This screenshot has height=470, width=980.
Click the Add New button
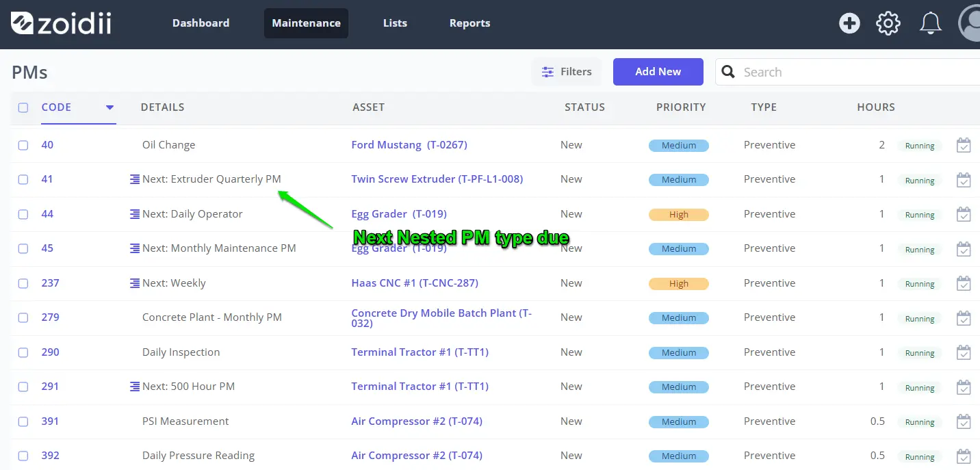[x=658, y=72]
